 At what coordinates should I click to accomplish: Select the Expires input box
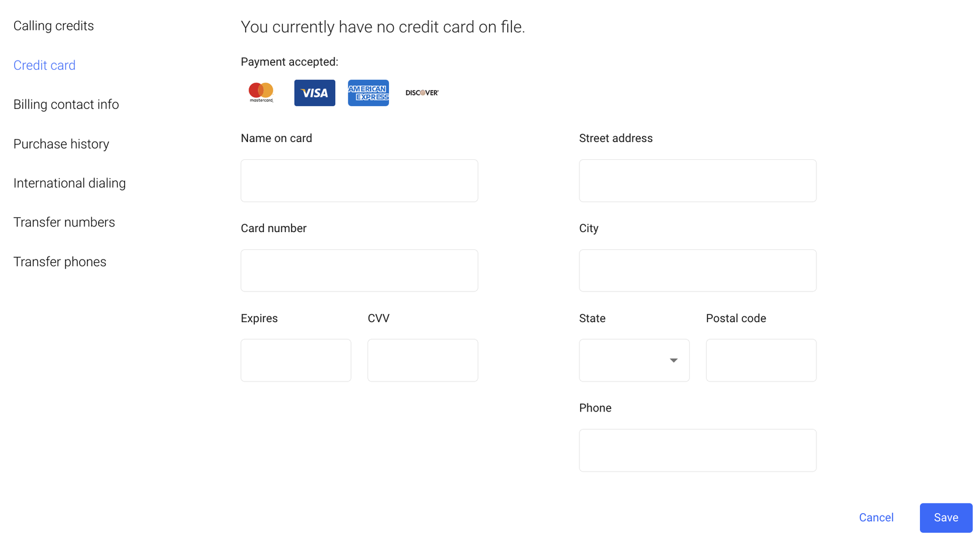point(296,361)
